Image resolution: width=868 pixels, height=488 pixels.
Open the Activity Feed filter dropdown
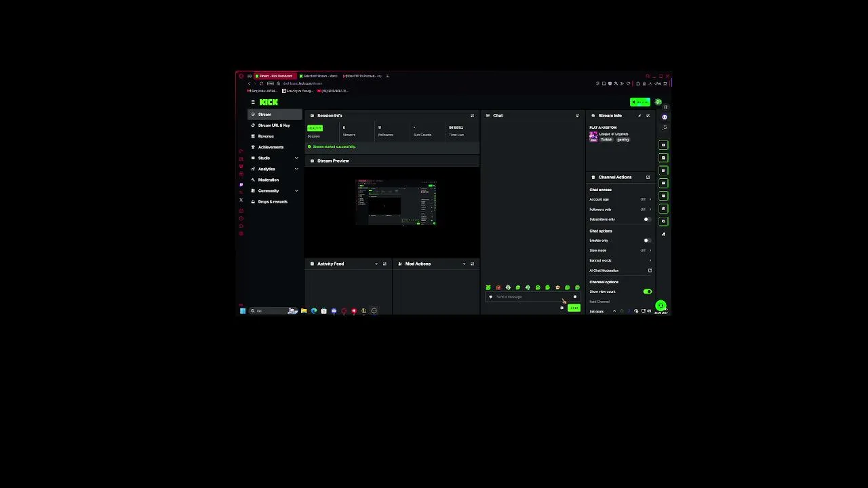tap(376, 264)
